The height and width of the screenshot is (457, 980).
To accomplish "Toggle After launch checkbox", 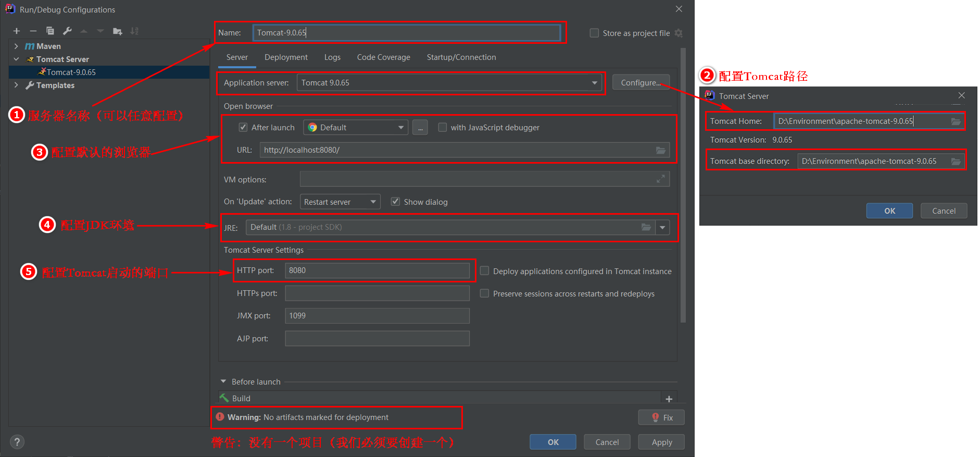I will click(x=243, y=127).
